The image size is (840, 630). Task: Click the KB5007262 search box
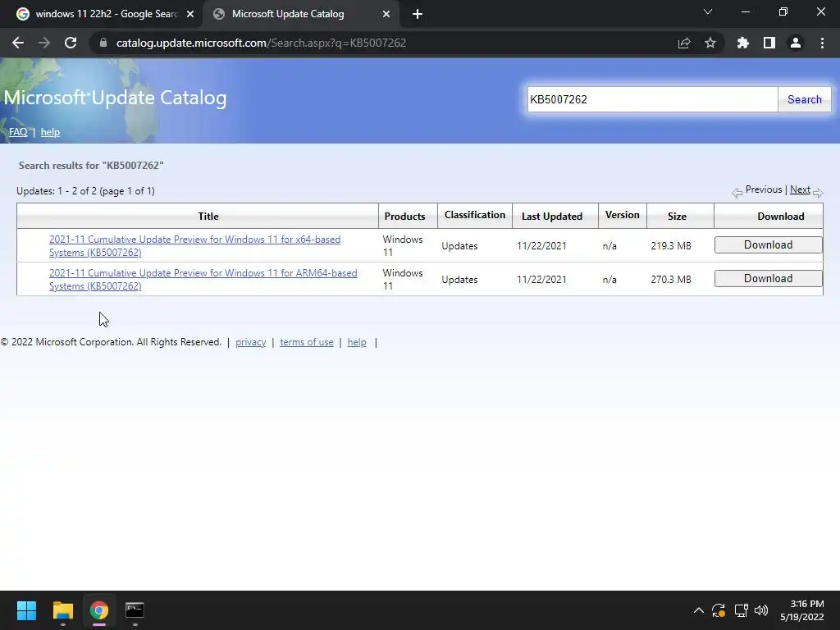click(x=652, y=99)
